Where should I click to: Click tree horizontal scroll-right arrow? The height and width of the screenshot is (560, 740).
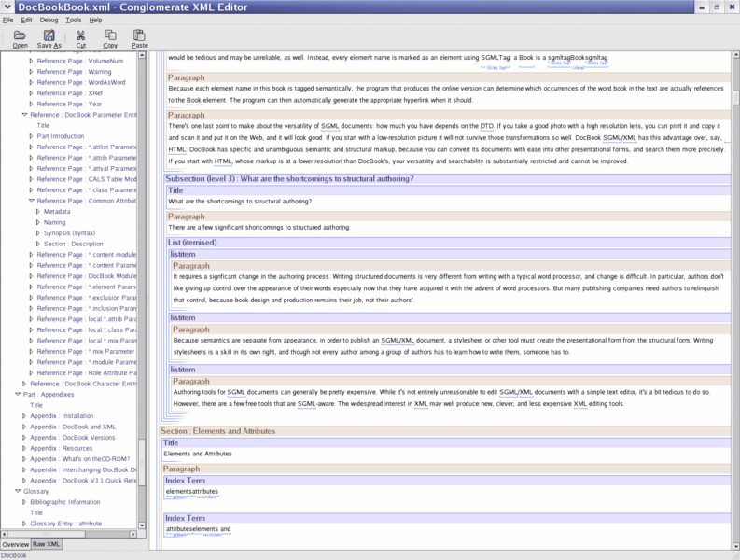click(133, 534)
